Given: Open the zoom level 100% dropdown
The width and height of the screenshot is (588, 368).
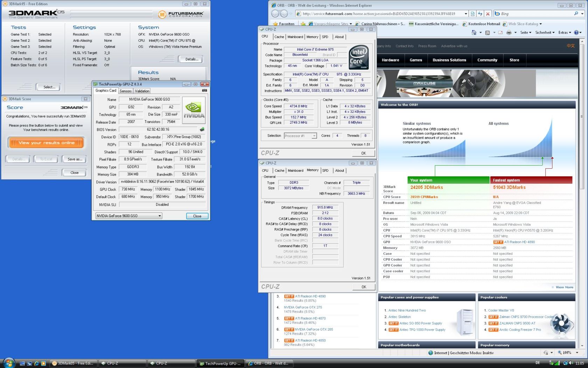Looking at the screenshot, I should tap(577, 353).
